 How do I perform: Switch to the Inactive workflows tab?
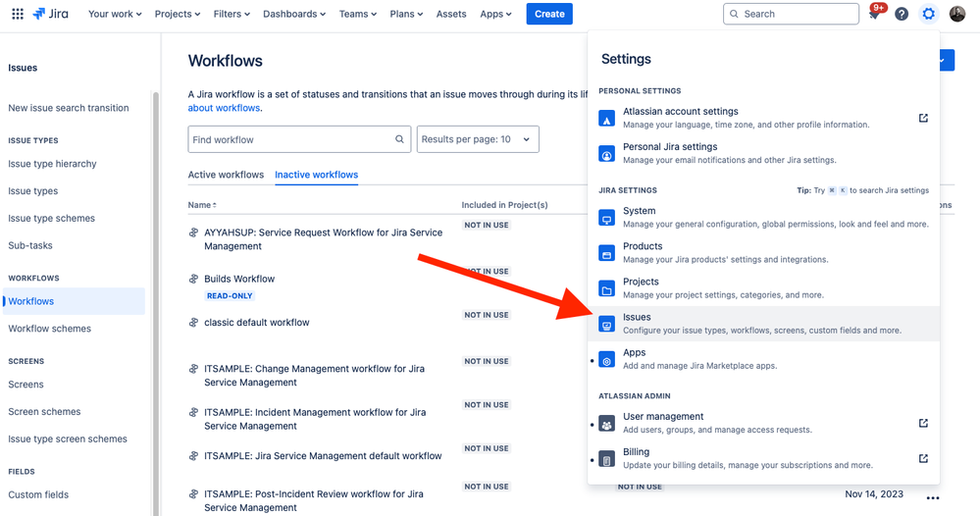pos(316,175)
